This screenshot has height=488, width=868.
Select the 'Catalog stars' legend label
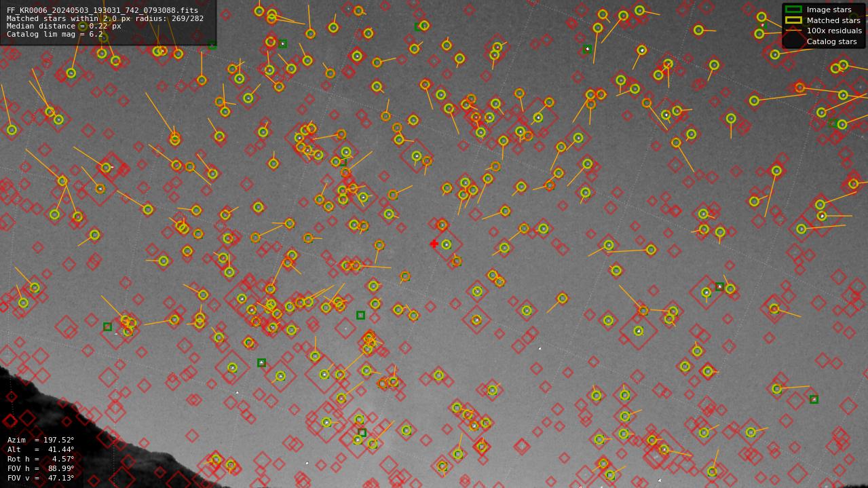tap(831, 41)
